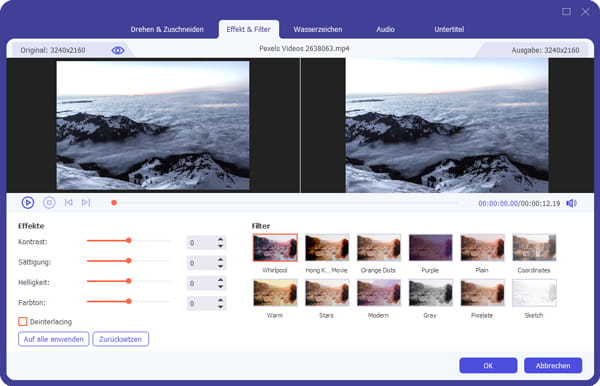The height and width of the screenshot is (386, 600).
Task: Click the Helligkeit slider handle
Action: tap(129, 281)
